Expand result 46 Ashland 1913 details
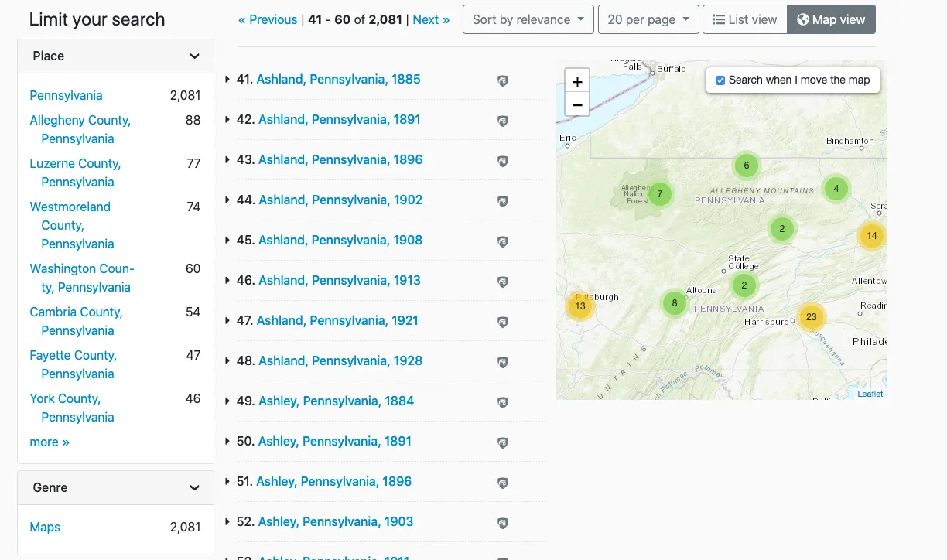Viewport: 947px width, 560px height. [x=227, y=280]
